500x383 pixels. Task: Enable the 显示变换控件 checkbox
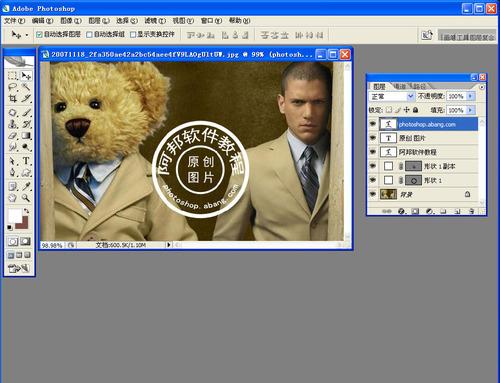(x=133, y=34)
